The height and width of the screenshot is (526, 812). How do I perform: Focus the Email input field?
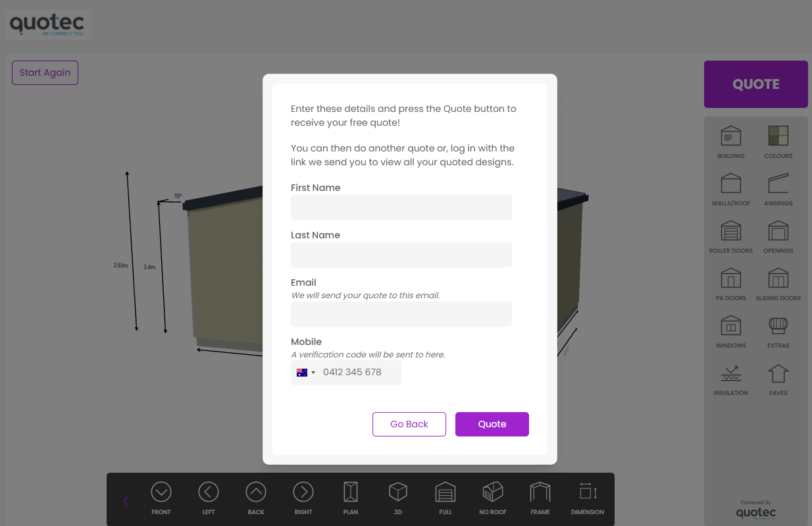[401, 314]
